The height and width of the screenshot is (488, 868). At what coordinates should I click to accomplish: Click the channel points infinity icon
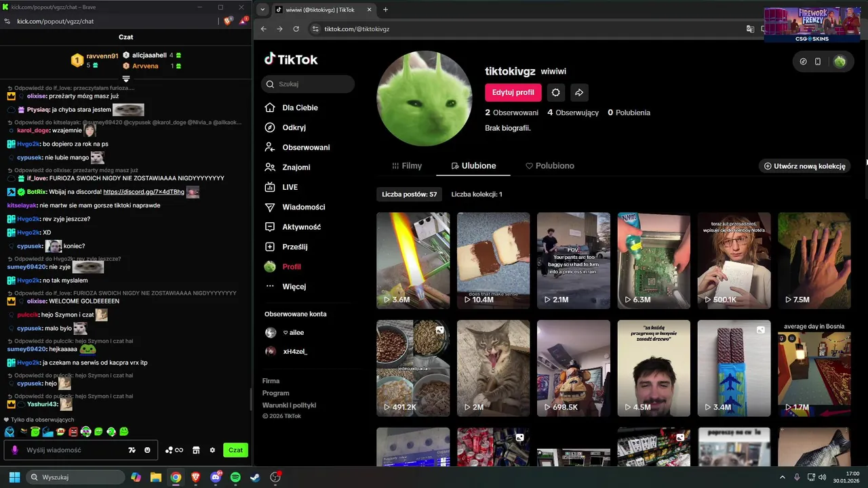coord(174,450)
